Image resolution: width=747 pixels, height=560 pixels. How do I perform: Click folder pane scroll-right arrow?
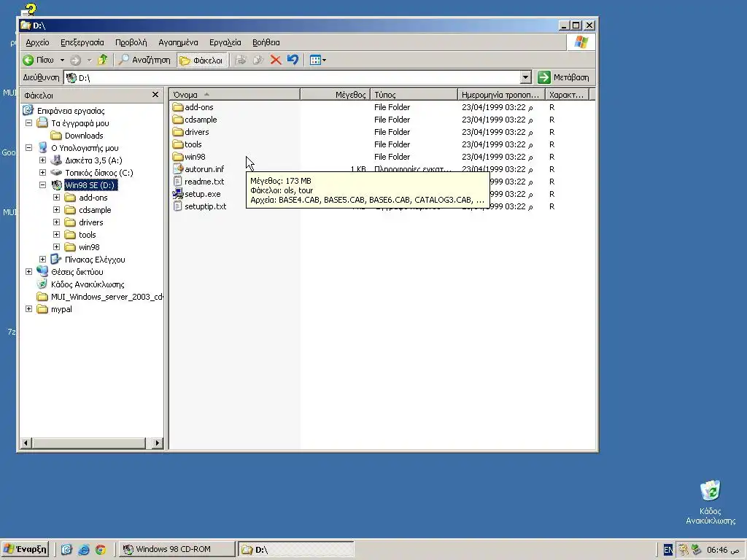(158, 443)
